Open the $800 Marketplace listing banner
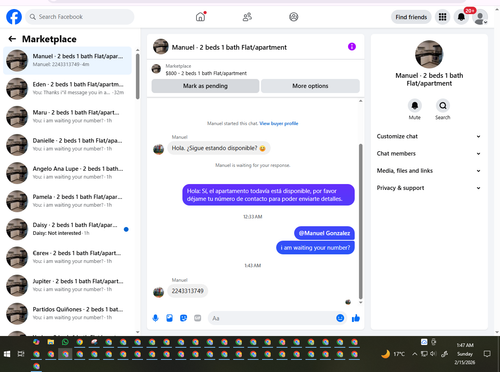Screen dimensions: 500x372 pyautogui.click(x=255, y=70)
